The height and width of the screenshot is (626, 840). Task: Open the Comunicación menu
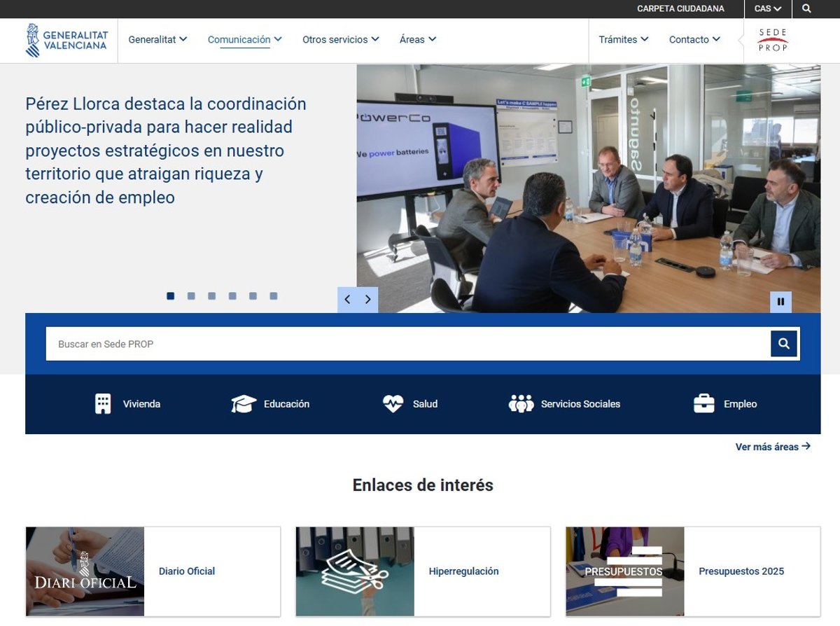[244, 40]
